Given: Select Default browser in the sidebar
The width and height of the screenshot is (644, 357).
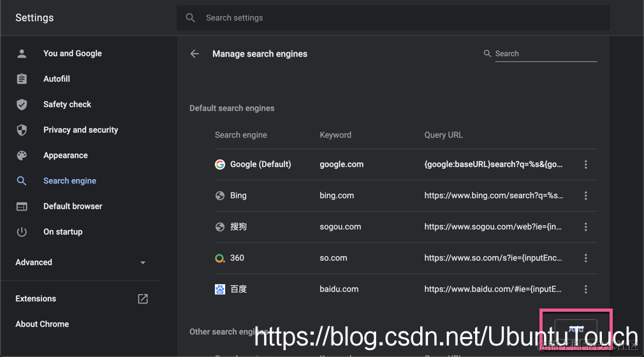Looking at the screenshot, I should pyautogui.click(x=73, y=207).
